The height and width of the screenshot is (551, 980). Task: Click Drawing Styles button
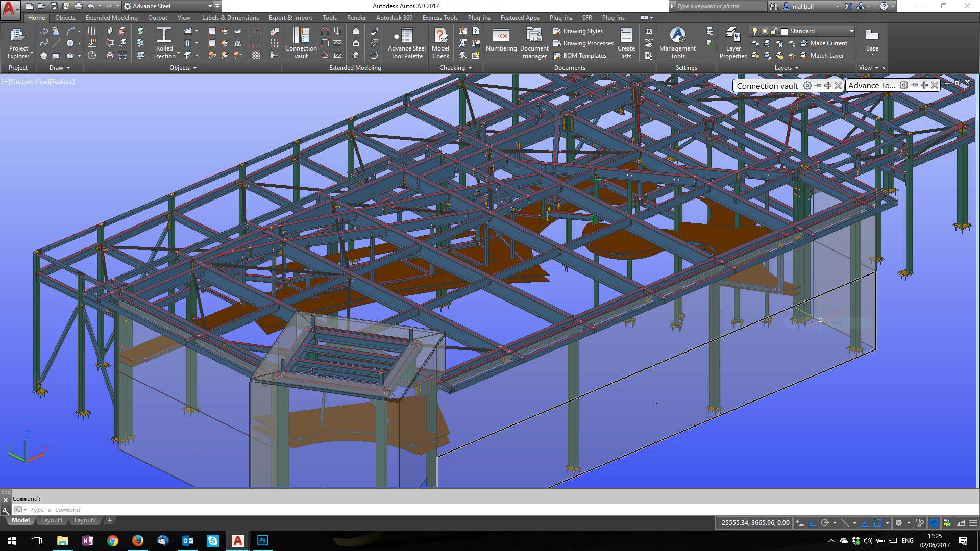pos(578,31)
